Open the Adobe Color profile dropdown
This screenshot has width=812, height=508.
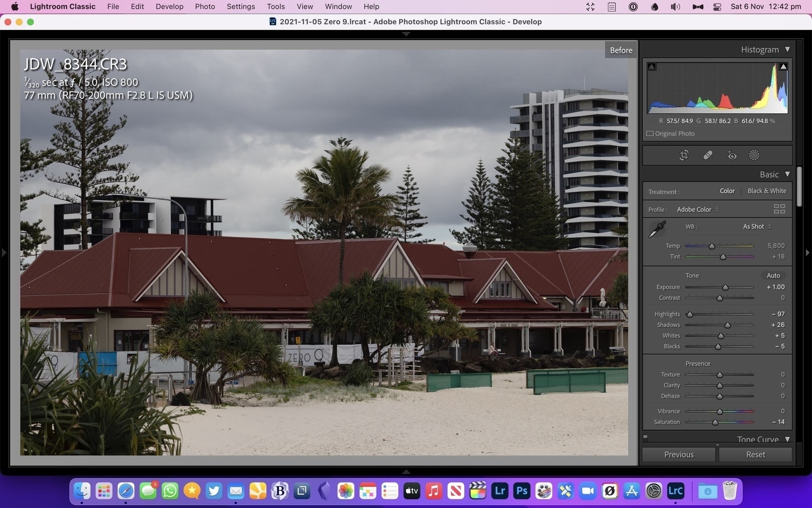coord(697,210)
